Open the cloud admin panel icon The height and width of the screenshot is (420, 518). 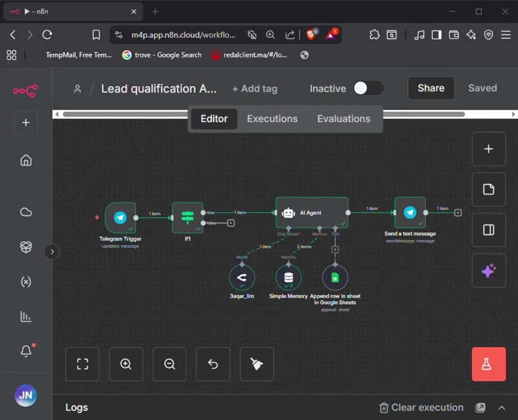[26, 212]
